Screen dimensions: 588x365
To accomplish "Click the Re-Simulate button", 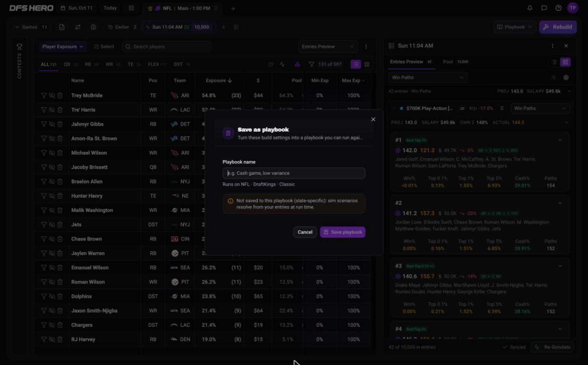I will tap(553, 347).
